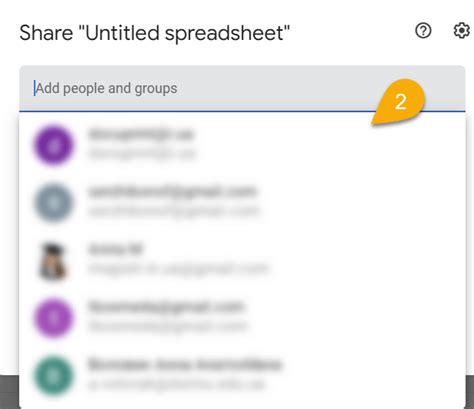This screenshot has height=409, width=474.
Task: Select the green avatar of last suggestion
Action: [x=53, y=375]
